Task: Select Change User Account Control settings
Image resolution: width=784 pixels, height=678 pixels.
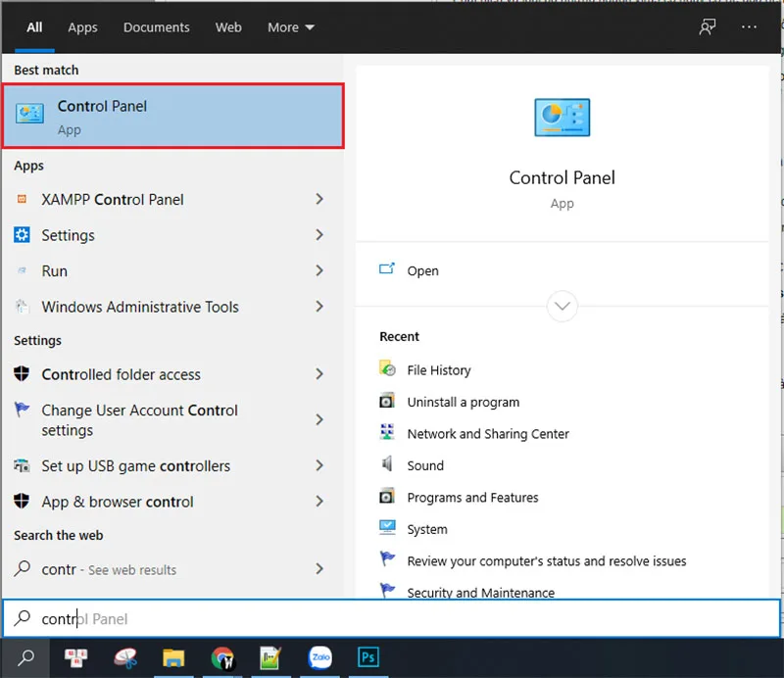Action: (x=173, y=419)
